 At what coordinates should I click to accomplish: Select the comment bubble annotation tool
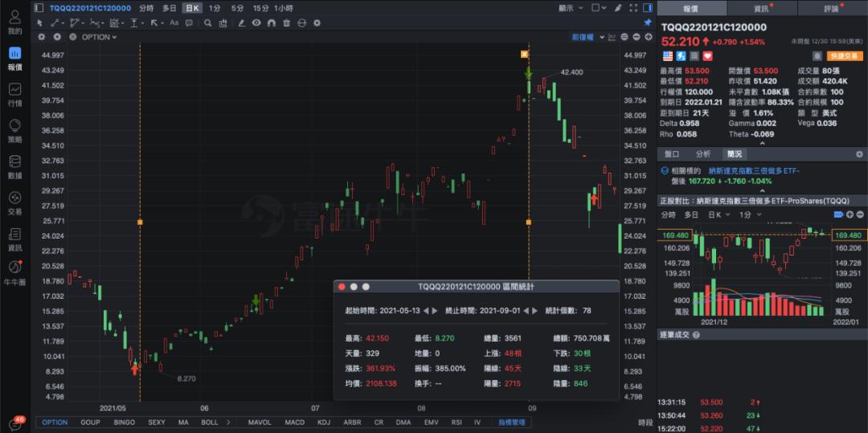point(190,22)
